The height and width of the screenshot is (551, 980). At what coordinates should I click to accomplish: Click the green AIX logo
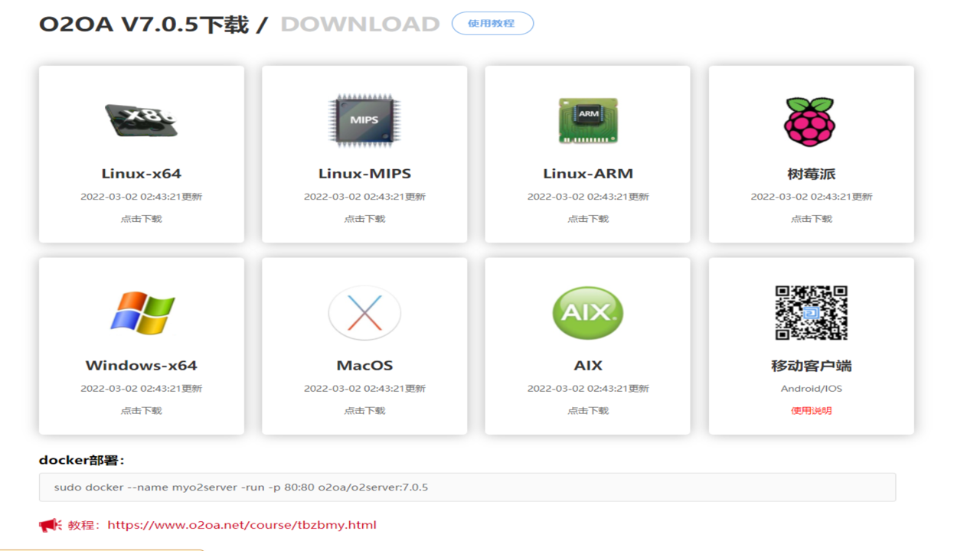coord(588,312)
